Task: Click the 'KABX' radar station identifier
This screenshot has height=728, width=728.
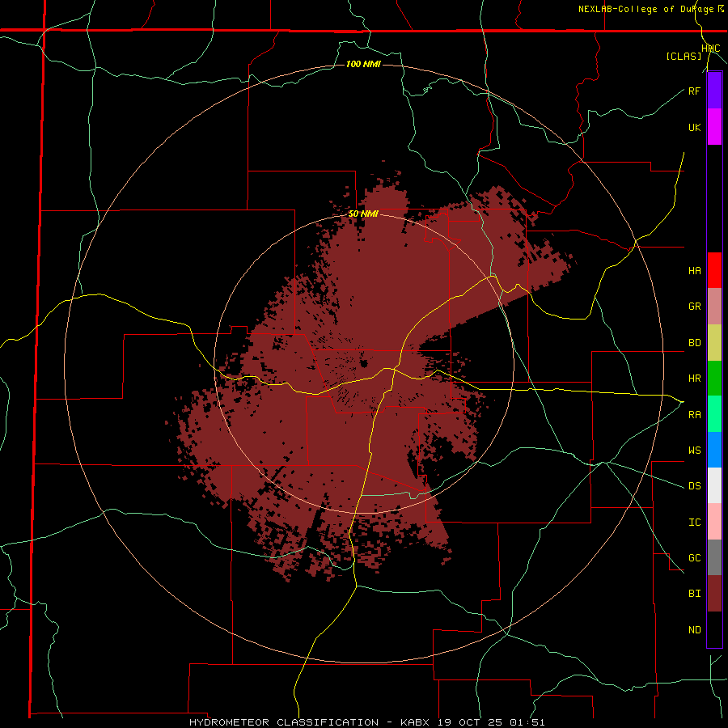Action: click(415, 722)
